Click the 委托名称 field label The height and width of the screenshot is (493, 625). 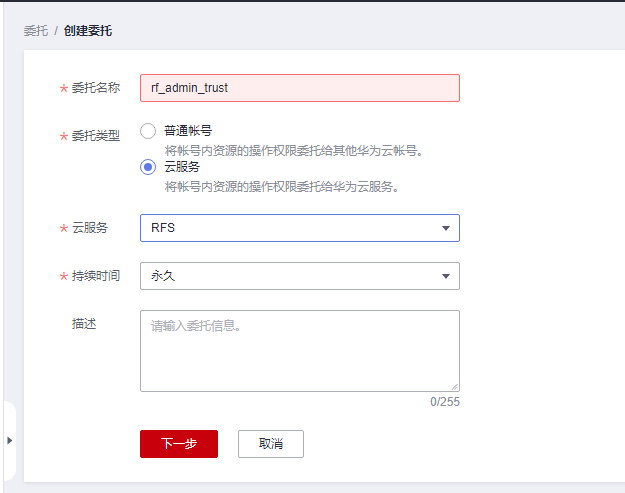pos(96,88)
